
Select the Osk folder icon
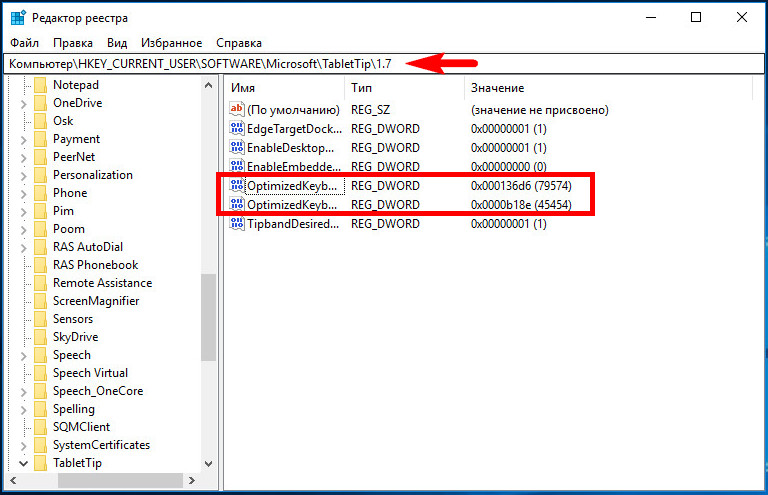point(41,121)
